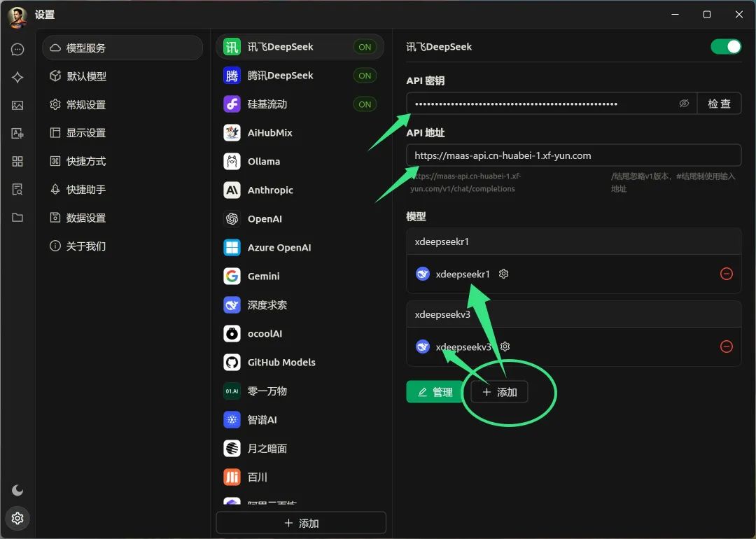
Task: Select the GitHub Models provider
Action: coord(300,362)
